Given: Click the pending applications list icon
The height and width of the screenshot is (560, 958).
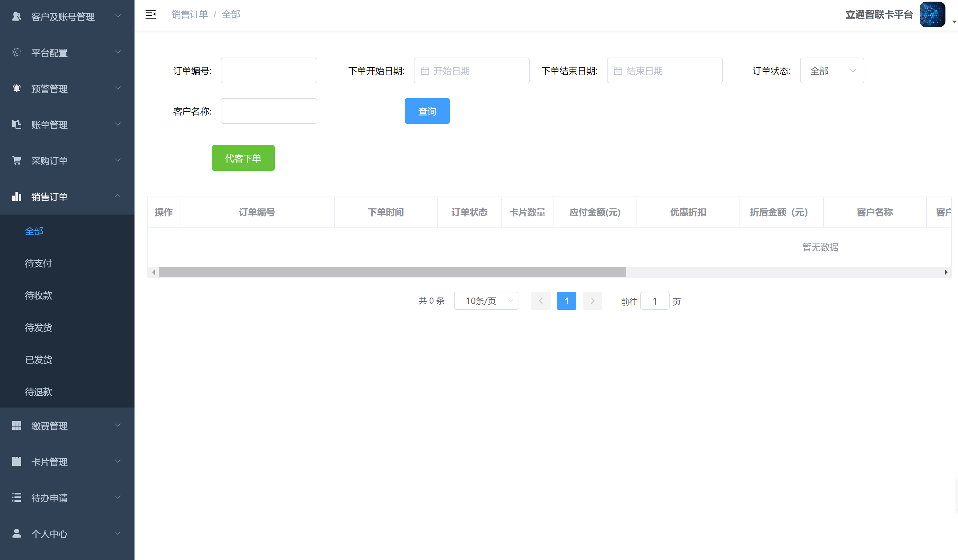Looking at the screenshot, I should [16, 497].
